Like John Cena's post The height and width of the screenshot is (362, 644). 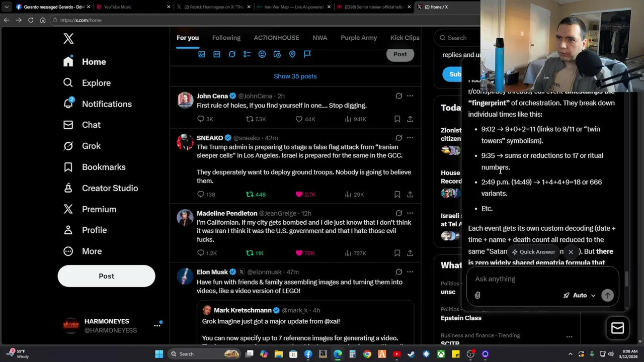point(305,119)
